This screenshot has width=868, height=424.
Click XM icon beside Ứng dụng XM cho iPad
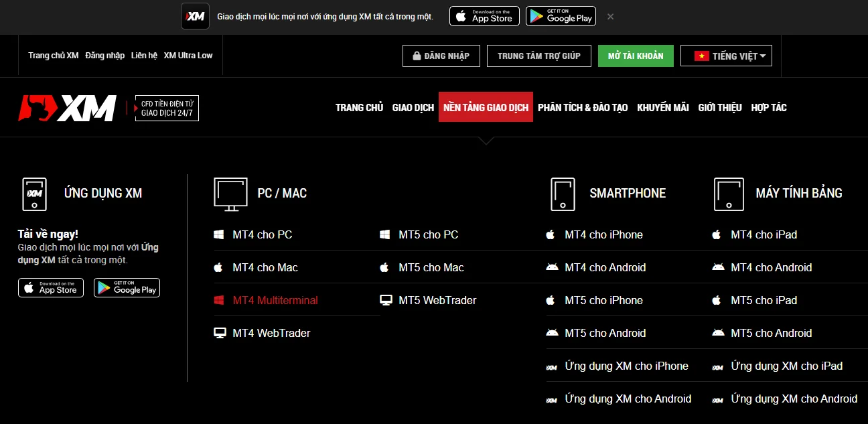[x=717, y=367]
